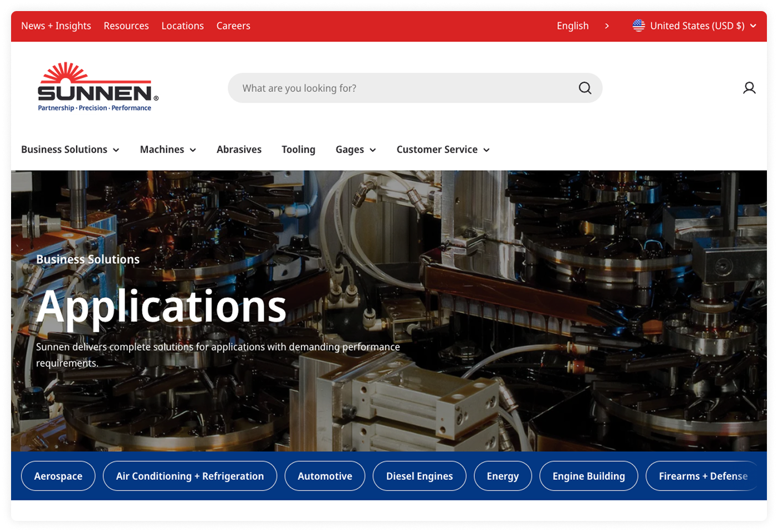Image resolution: width=778 pixels, height=532 pixels.
Task: Open the Abrasives menu item
Action: [239, 150]
